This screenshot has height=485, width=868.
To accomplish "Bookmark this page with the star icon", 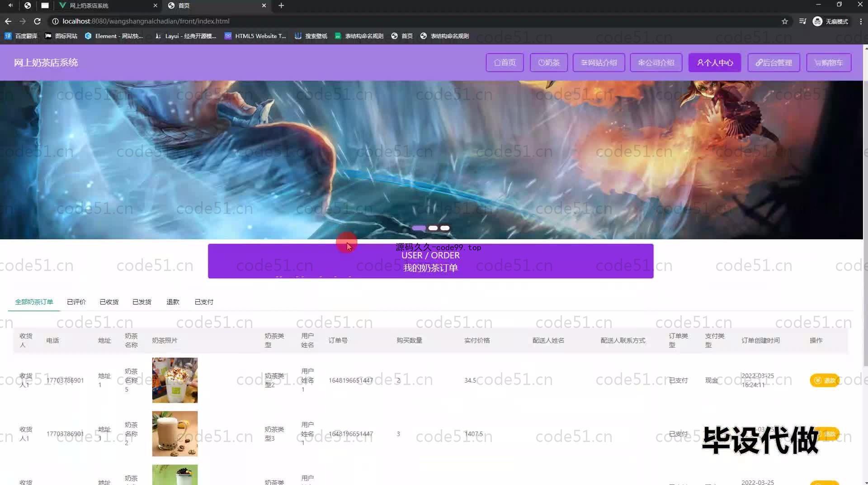I will point(785,21).
